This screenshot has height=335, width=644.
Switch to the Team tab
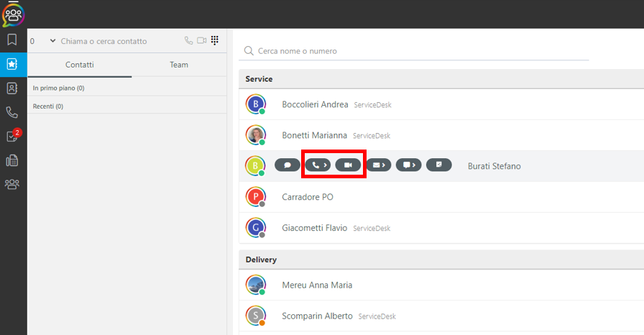point(179,65)
